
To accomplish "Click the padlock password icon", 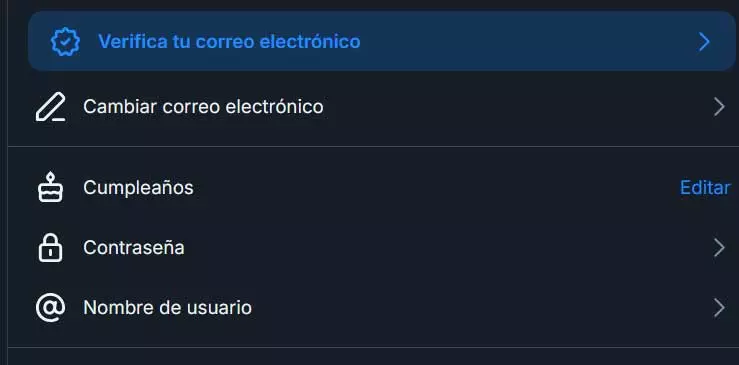I will [x=50, y=248].
